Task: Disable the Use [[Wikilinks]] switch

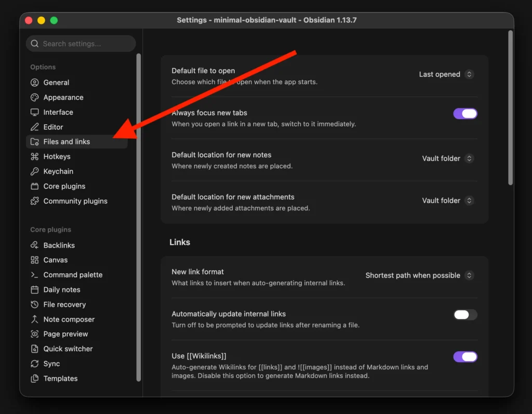Action: [465, 357]
